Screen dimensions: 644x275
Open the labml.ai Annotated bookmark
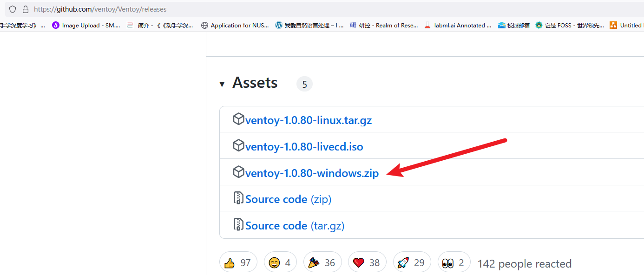click(x=458, y=26)
